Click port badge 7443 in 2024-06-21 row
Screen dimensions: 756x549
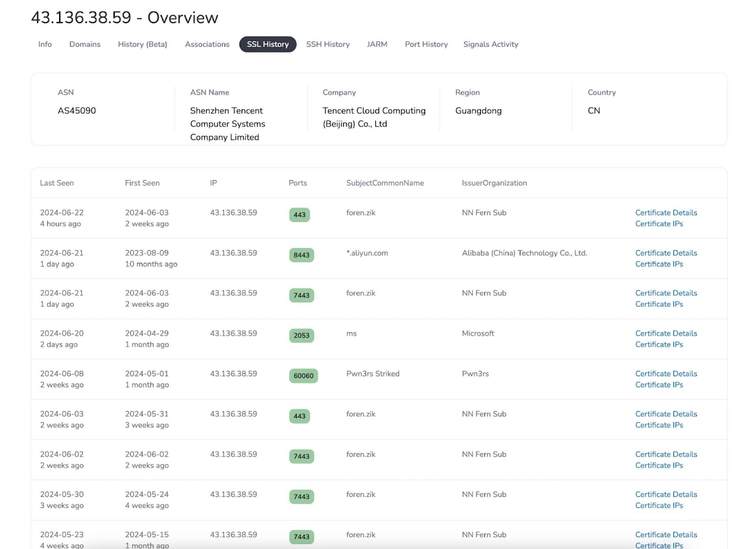(x=301, y=295)
